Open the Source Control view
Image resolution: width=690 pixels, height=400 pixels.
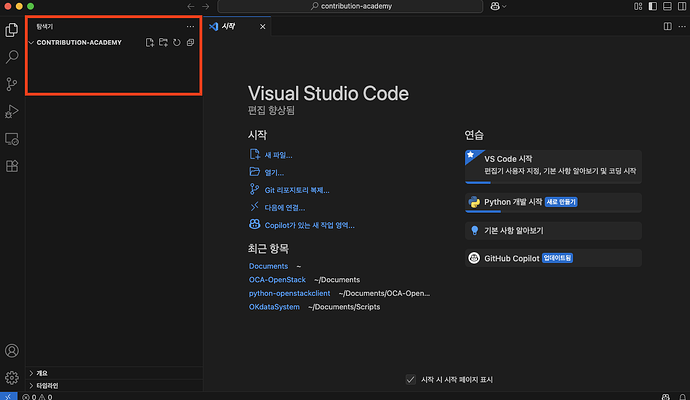point(12,84)
